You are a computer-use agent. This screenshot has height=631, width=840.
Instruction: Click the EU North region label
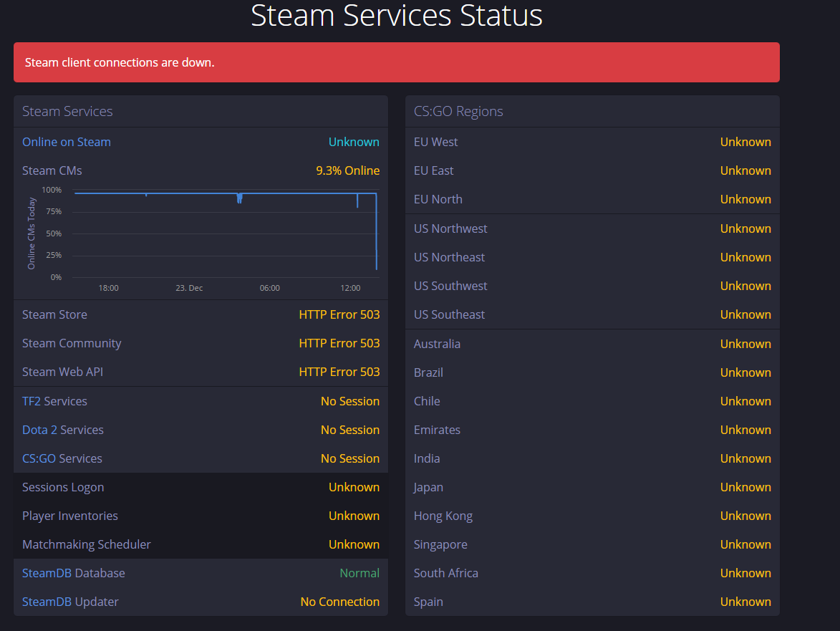coord(438,199)
